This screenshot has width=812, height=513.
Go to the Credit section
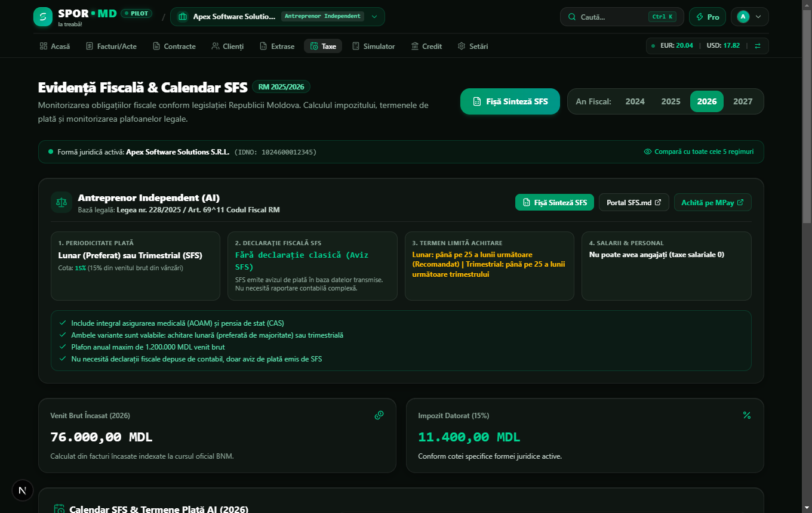click(x=426, y=46)
